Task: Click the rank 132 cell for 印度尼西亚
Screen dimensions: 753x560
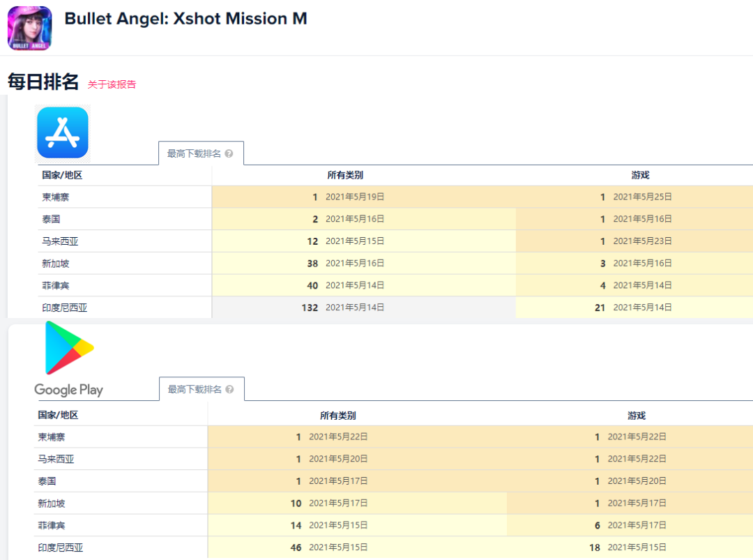Action: 310,308
